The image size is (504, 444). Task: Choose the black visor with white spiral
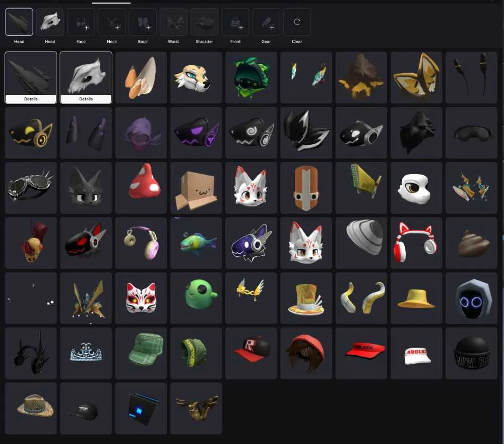pos(251,133)
